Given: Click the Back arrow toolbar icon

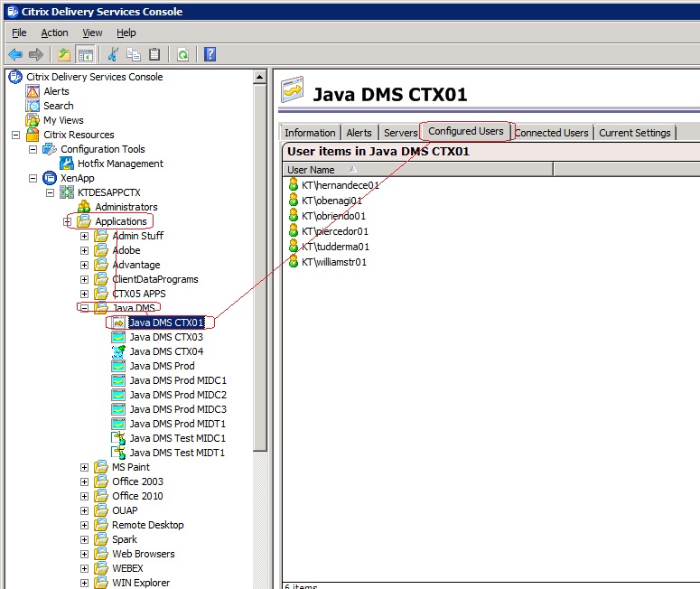Looking at the screenshot, I should 15,55.
